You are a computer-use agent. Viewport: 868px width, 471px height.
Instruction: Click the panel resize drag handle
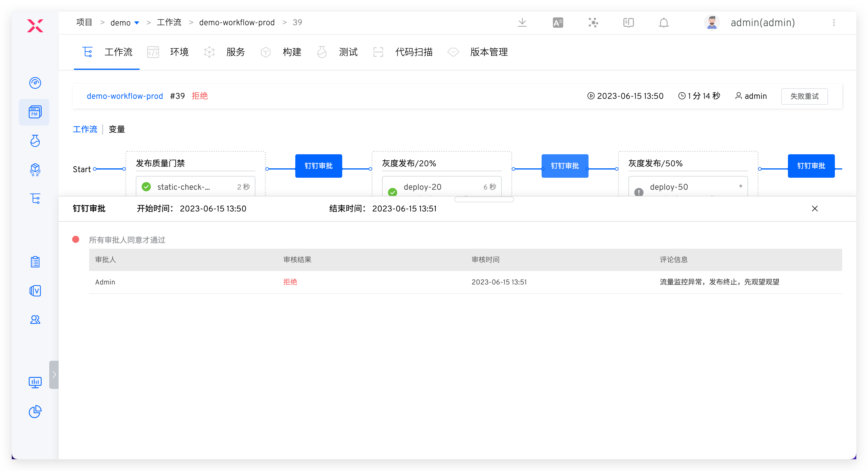[x=484, y=199]
